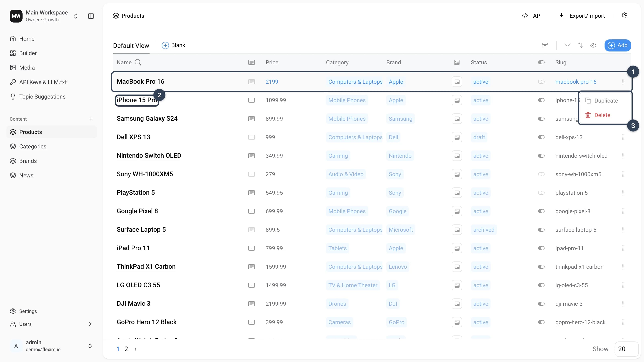This screenshot has height=362, width=644.
Task: Change rows shown per page value
Action: (x=626, y=349)
